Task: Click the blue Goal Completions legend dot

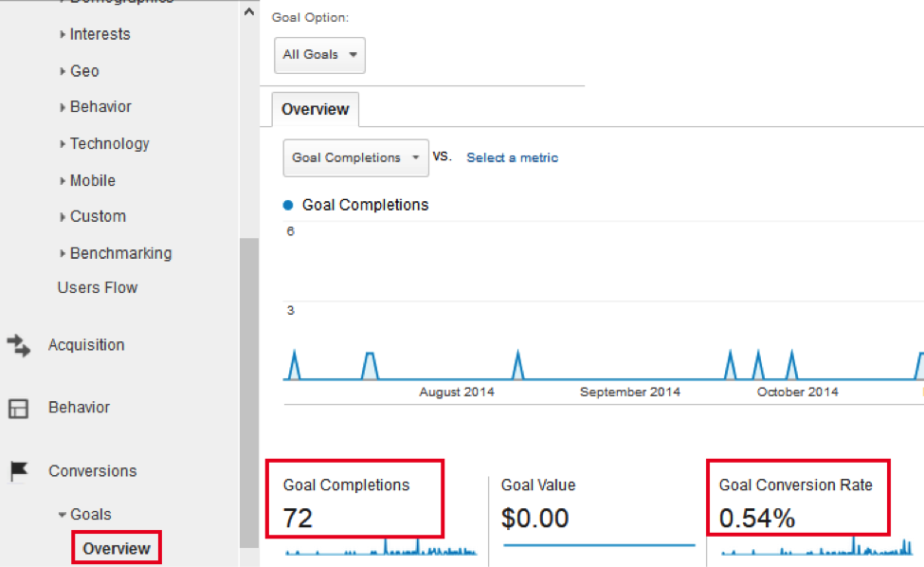Action: pyautogui.click(x=288, y=205)
